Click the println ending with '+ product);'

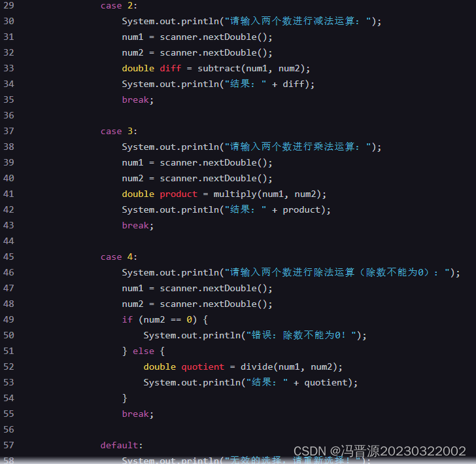point(226,210)
